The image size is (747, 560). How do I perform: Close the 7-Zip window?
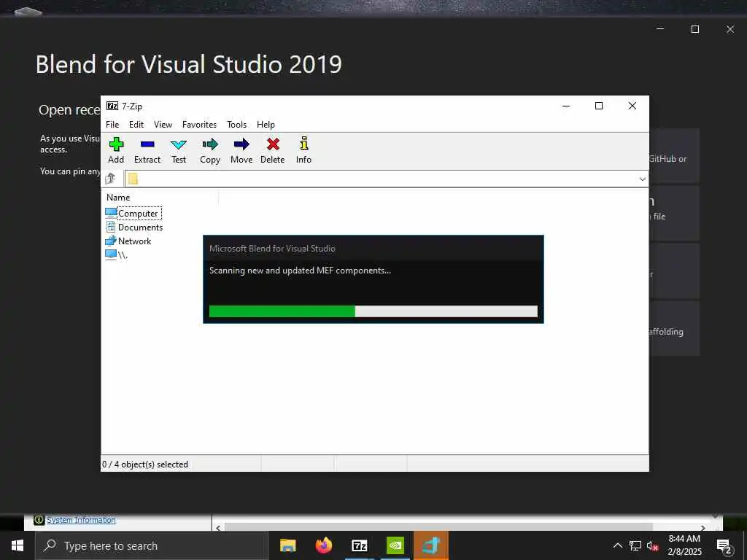(x=632, y=106)
